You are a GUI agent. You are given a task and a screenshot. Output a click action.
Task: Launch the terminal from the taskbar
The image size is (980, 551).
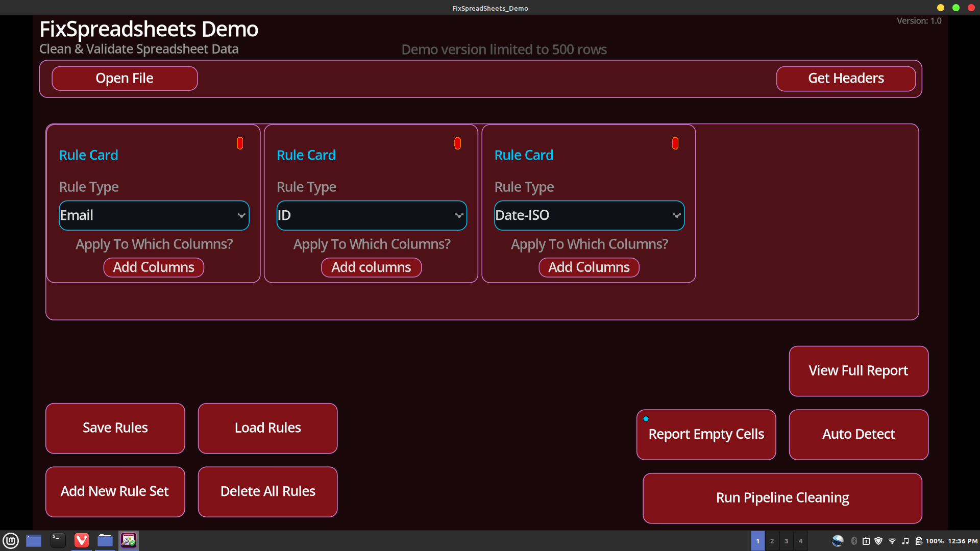coord(58,541)
